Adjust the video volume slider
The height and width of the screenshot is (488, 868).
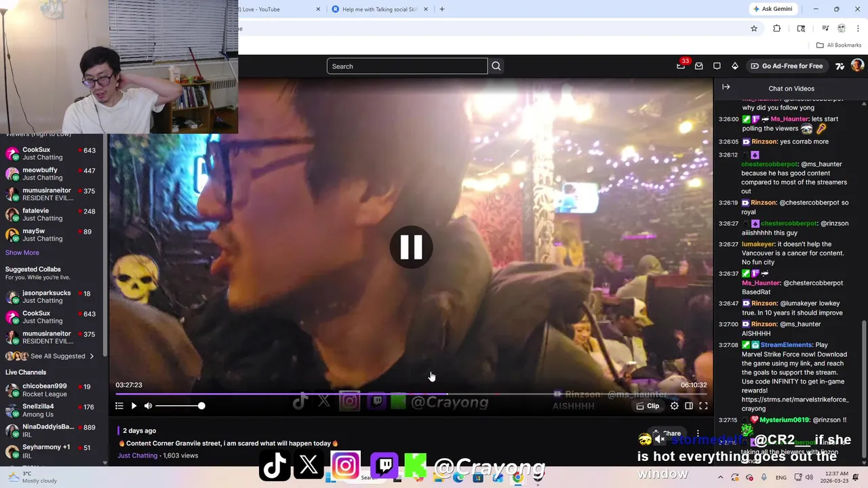pos(179,405)
